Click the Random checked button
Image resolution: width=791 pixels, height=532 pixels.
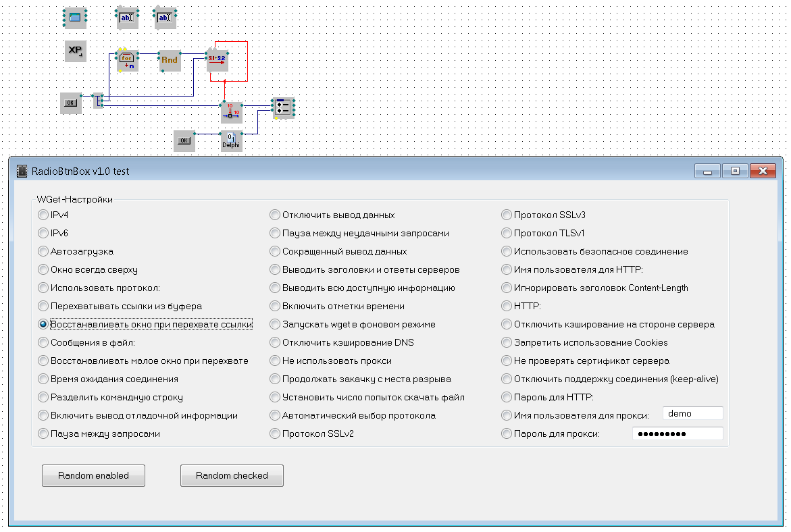[x=232, y=475]
